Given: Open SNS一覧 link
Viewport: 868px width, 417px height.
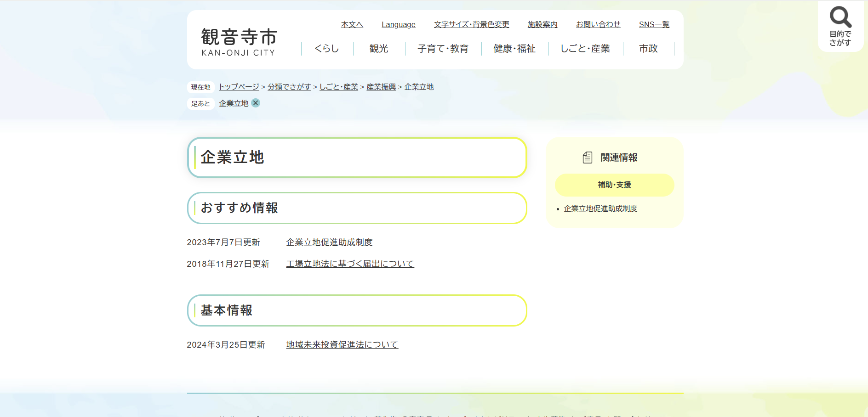Looking at the screenshot, I should coord(654,24).
